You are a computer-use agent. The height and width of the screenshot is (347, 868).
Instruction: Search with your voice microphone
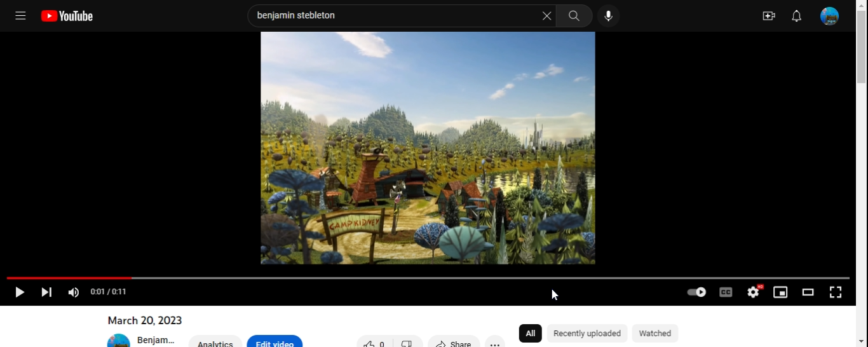click(x=608, y=16)
